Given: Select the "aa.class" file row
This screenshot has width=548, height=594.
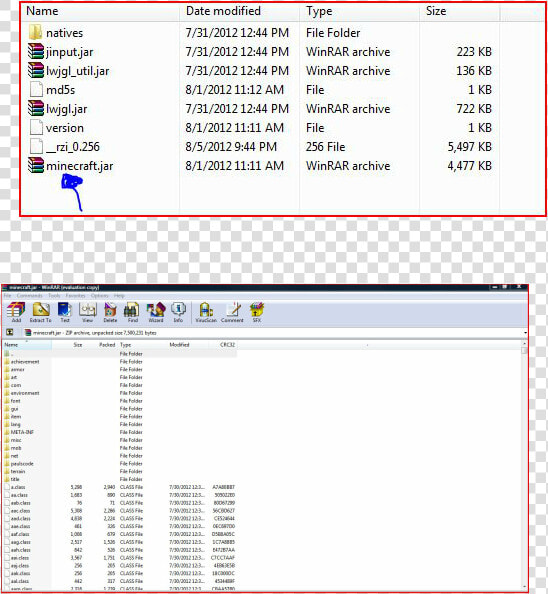Looking at the screenshot, I should click(120, 495).
